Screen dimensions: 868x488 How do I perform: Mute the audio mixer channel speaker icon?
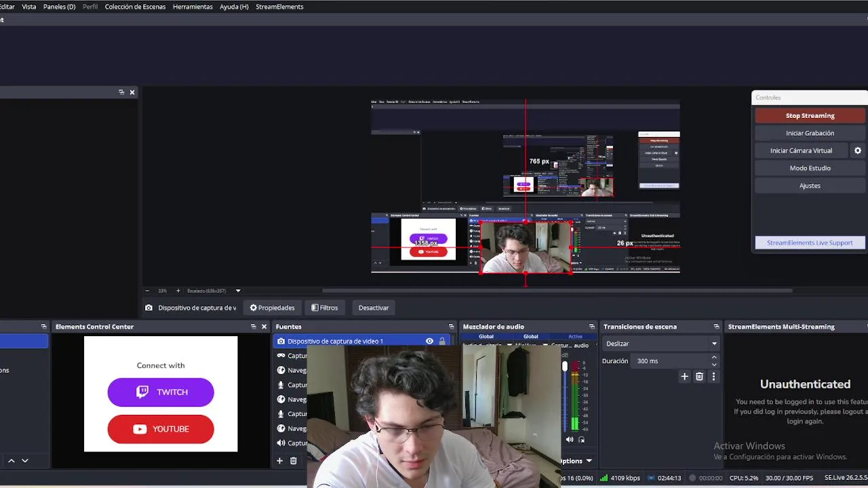tap(570, 439)
